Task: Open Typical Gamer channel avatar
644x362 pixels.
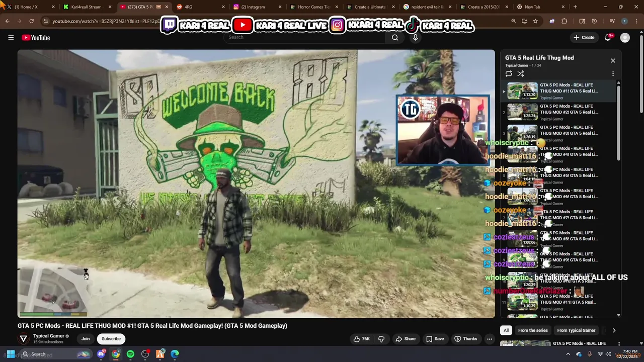Action: click(x=24, y=338)
